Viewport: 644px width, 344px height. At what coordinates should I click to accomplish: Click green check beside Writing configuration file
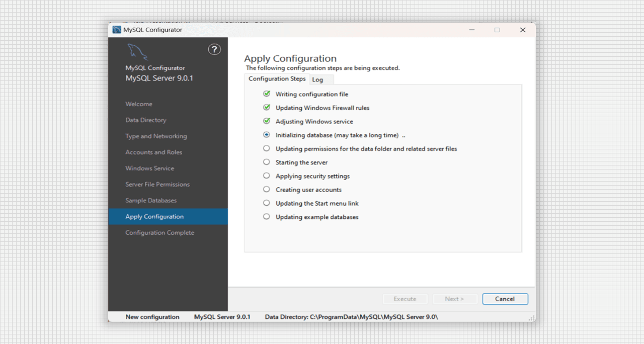[x=267, y=94]
